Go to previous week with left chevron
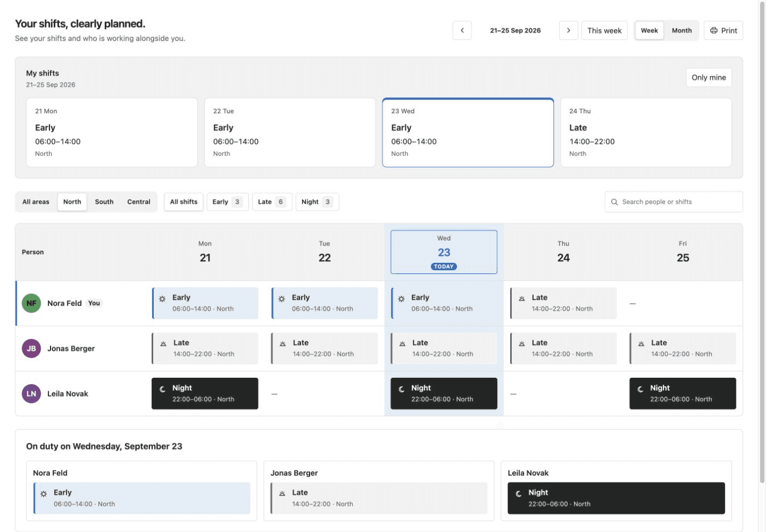 462,31
